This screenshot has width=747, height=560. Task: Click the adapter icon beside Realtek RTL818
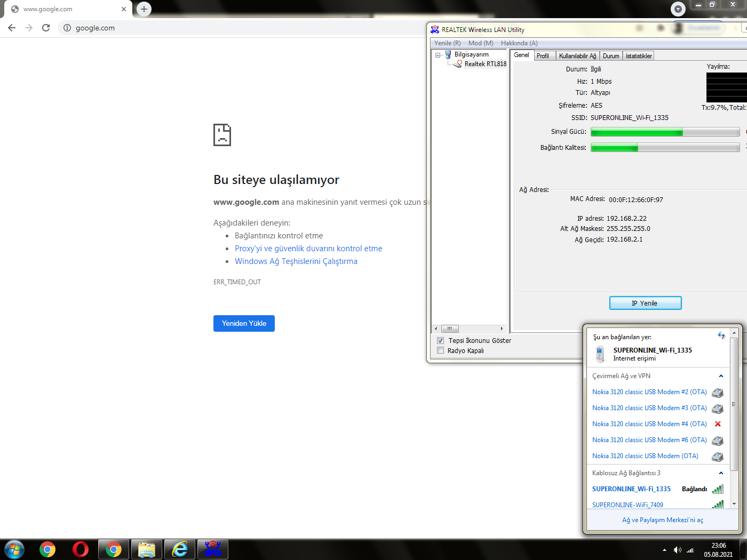pos(458,63)
